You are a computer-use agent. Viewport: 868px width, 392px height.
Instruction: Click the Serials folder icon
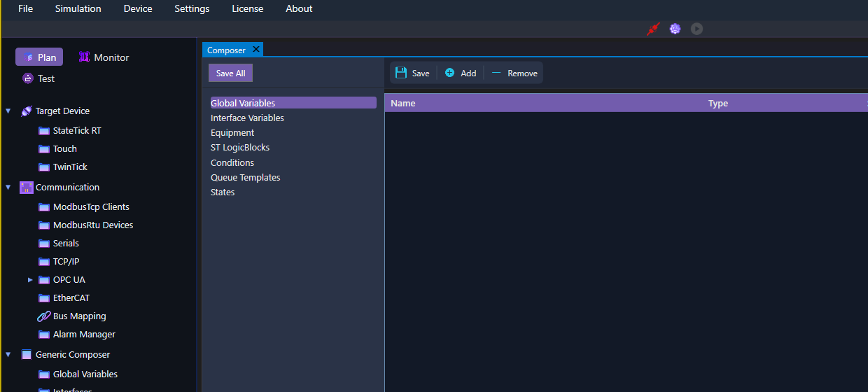coord(44,243)
